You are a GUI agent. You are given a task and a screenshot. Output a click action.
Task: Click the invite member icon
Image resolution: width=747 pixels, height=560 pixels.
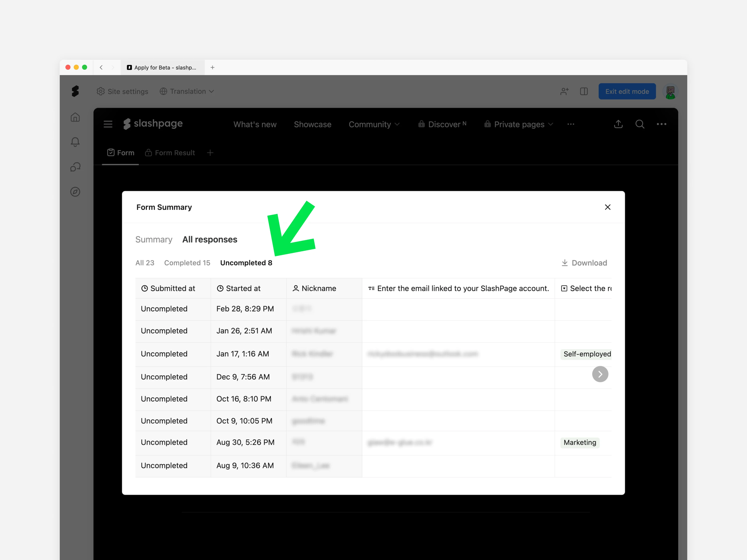(564, 92)
